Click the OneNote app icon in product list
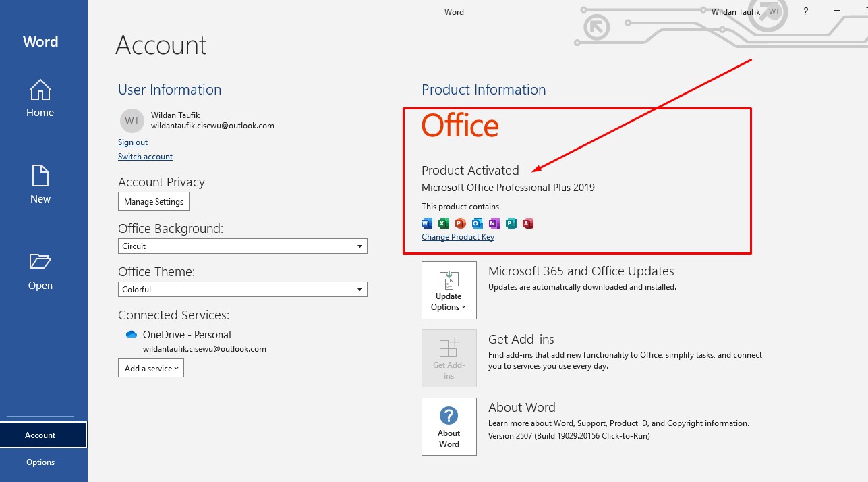 click(x=494, y=223)
